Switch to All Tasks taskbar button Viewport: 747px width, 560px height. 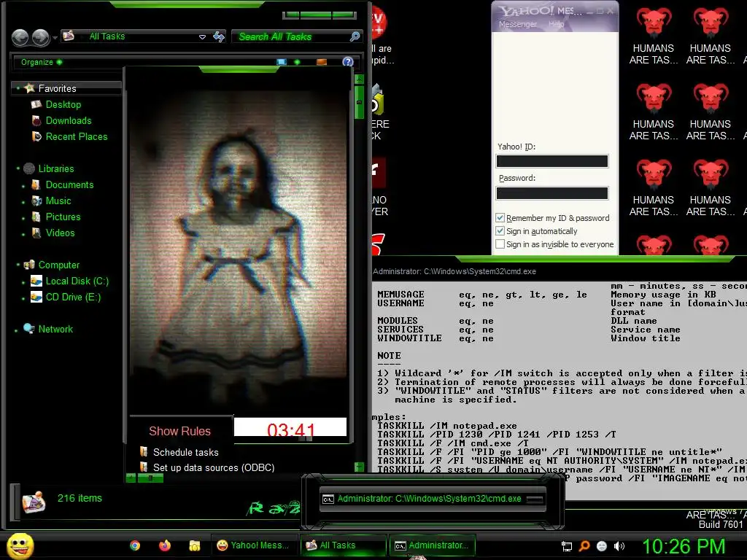tap(343, 545)
